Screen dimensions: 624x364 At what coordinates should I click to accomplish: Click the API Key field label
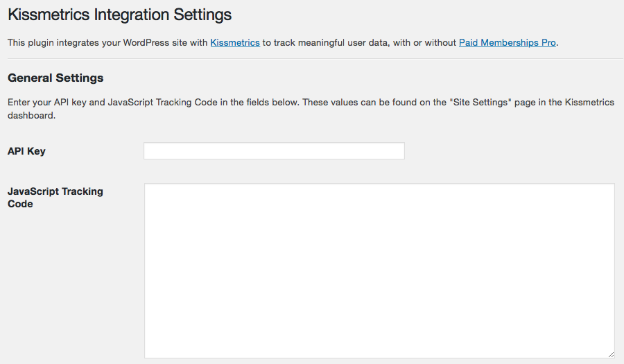(26, 151)
